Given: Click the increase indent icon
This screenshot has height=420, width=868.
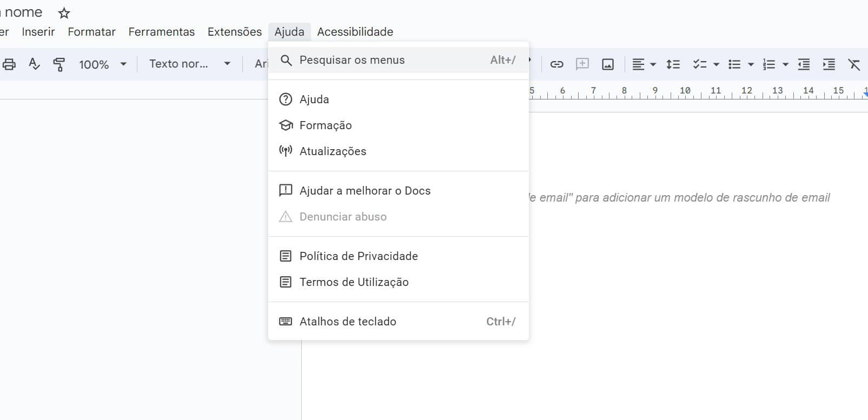Looking at the screenshot, I should (829, 64).
